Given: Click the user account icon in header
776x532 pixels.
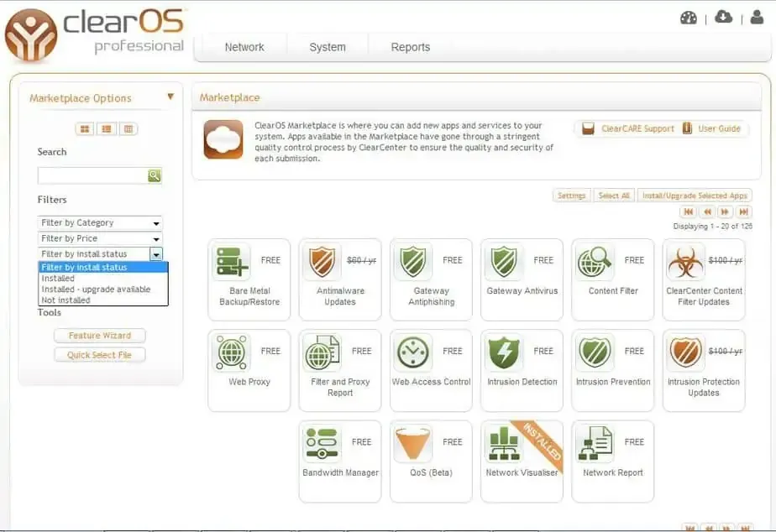Looking at the screenshot, I should pyautogui.click(x=757, y=18).
